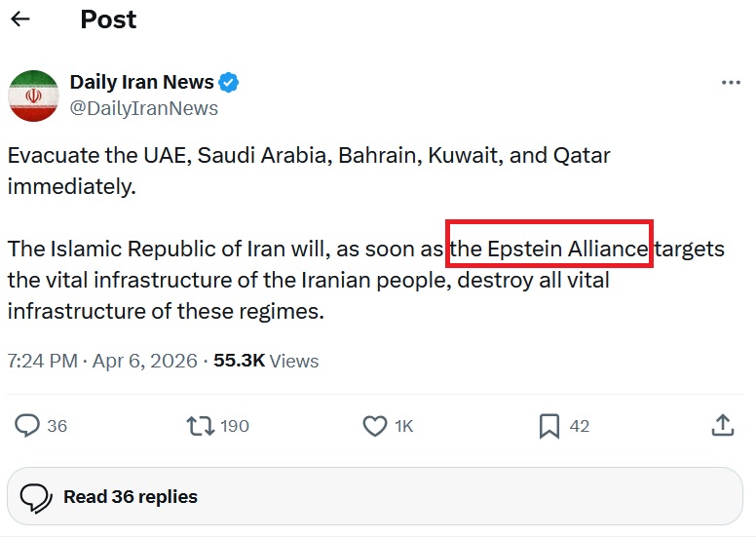
Task: Click the Daily Iran News display name
Action: pyautogui.click(x=140, y=83)
